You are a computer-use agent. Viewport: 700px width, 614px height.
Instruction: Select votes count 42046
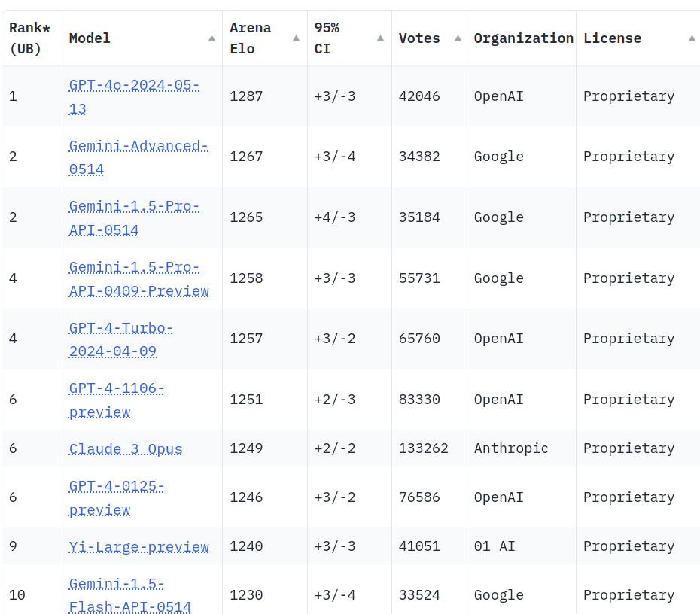(x=419, y=96)
